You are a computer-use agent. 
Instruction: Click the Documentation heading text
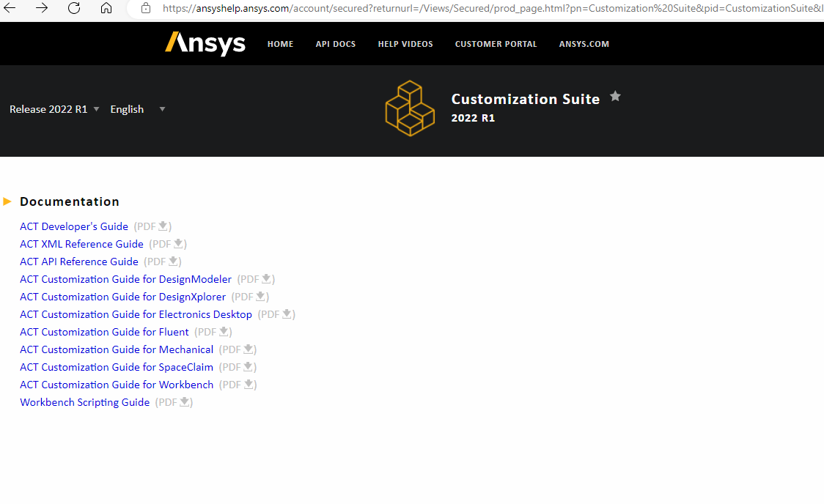point(70,201)
